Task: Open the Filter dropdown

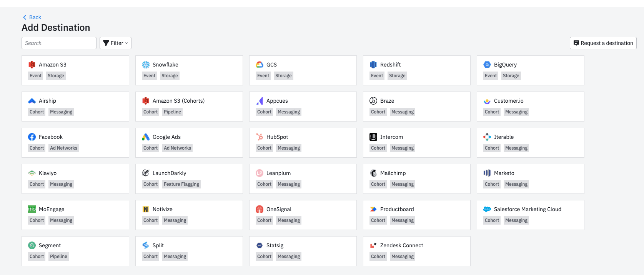Action: pos(115,43)
